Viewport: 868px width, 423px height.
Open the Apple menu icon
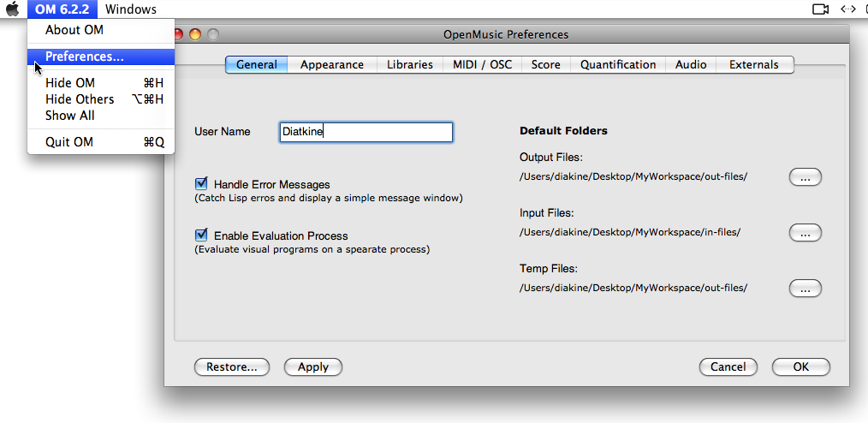click(x=12, y=9)
